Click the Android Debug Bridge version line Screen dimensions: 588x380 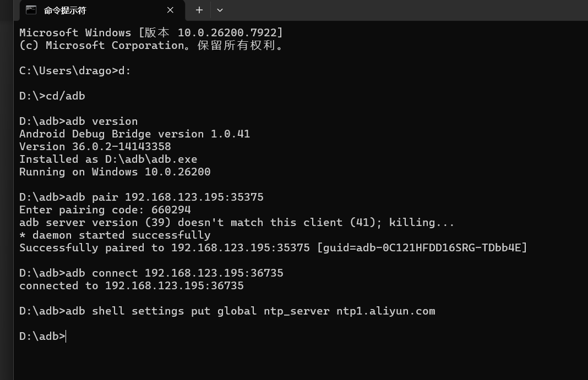click(134, 134)
